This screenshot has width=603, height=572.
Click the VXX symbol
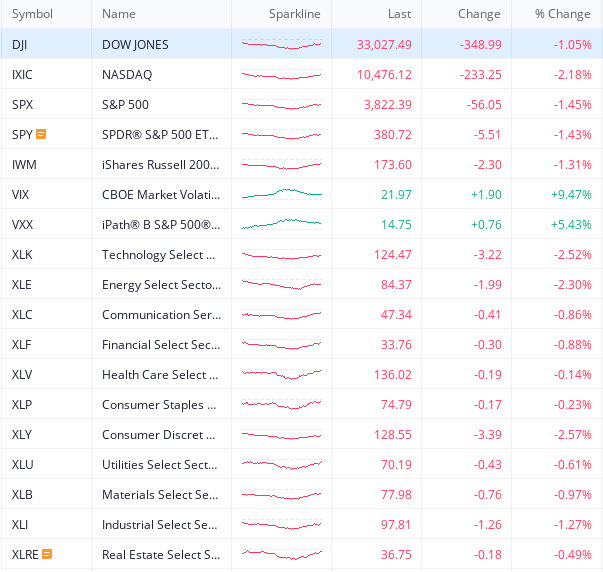22,224
